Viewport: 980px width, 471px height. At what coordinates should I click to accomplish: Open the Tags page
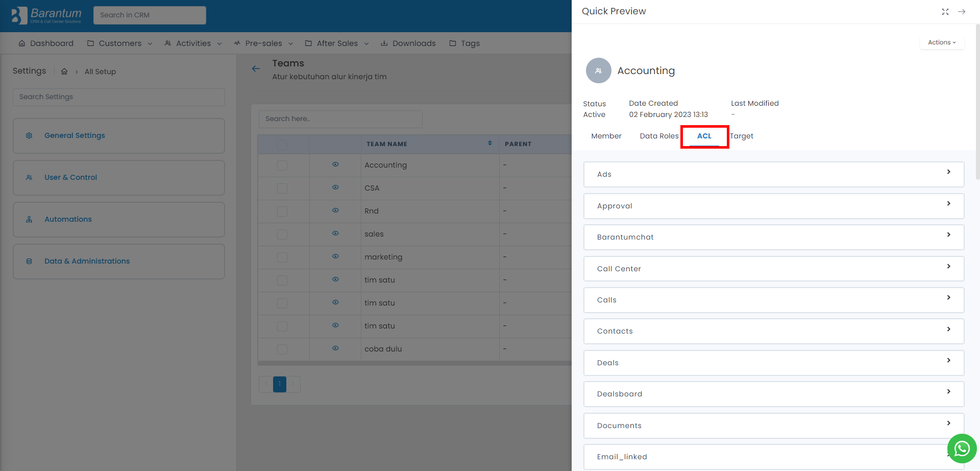(464, 43)
